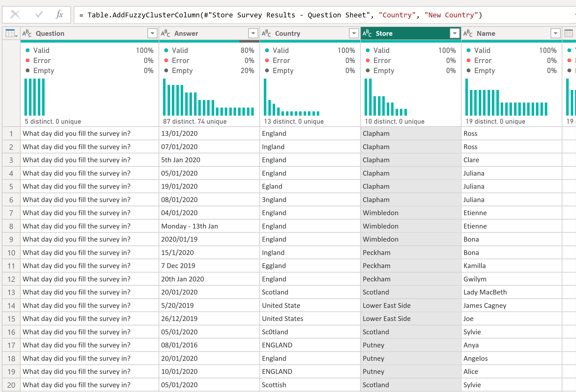
Task: Click the ABC type icon for Country
Action: click(266, 33)
